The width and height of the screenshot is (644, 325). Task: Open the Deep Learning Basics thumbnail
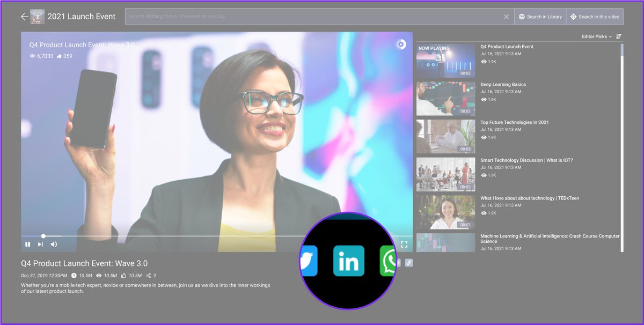[446, 99]
